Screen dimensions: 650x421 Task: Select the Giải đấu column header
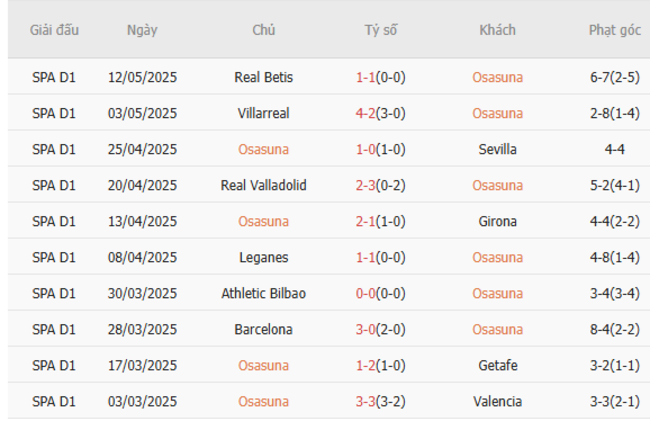(54, 30)
